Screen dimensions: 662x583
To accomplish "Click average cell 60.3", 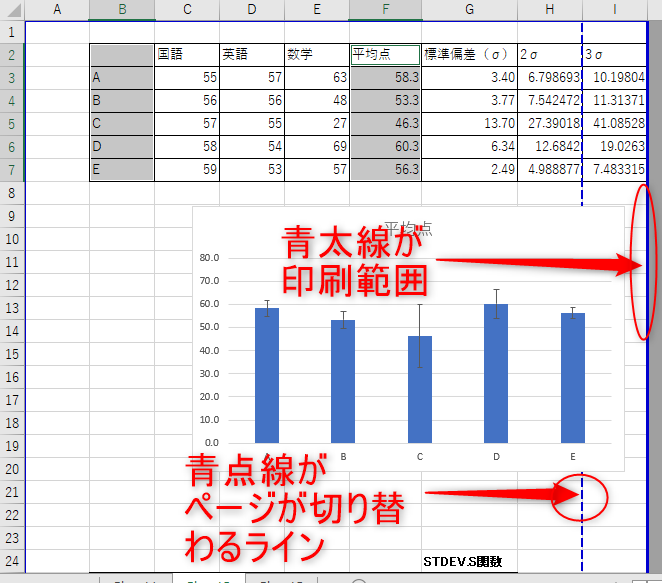I will click(385, 146).
